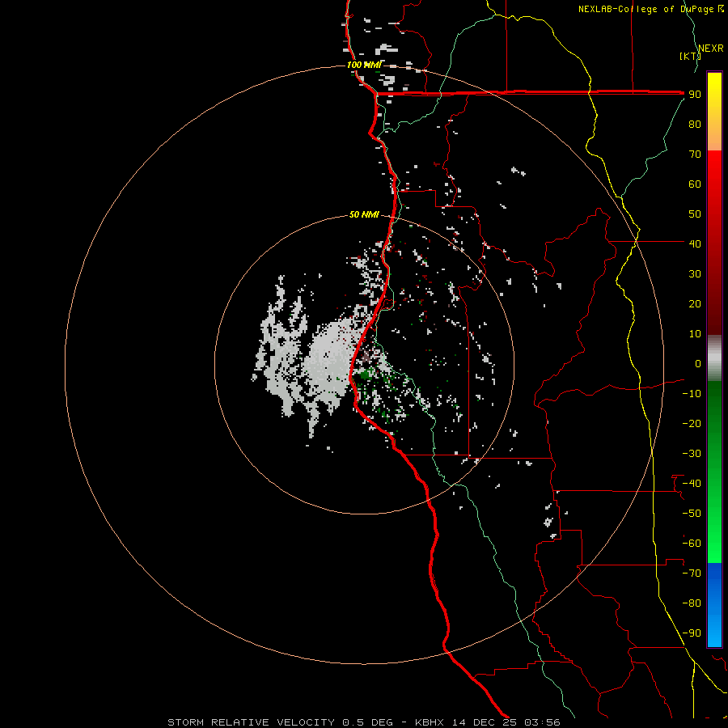Click the 10 value on velocity scale
Viewport: 728px width, 728px height.
(695, 334)
